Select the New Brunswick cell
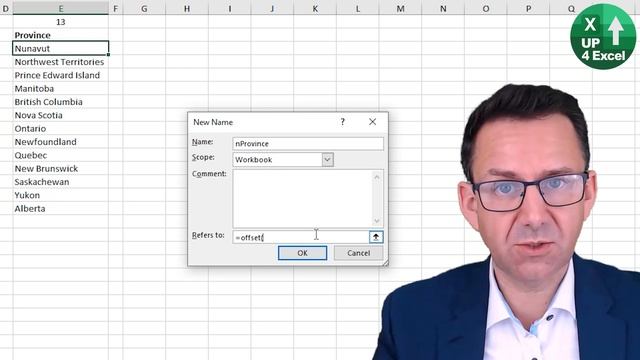640x360 pixels. tap(60, 169)
